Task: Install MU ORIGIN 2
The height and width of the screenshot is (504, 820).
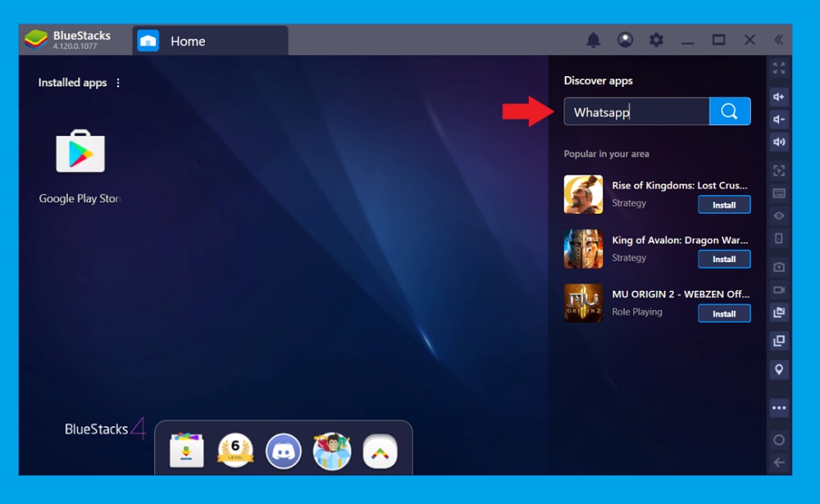Action: pyautogui.click(x=724, y=314)
